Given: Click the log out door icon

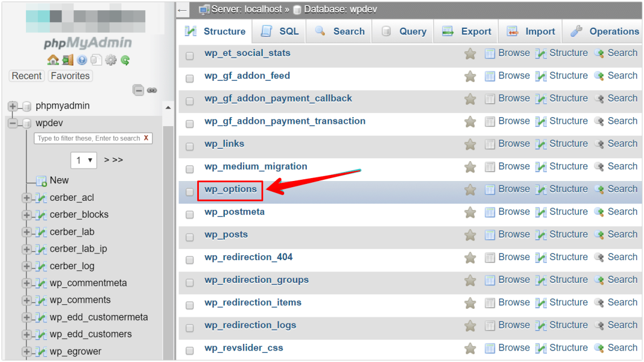Looking at the screenshot, I should coord(68,59).
